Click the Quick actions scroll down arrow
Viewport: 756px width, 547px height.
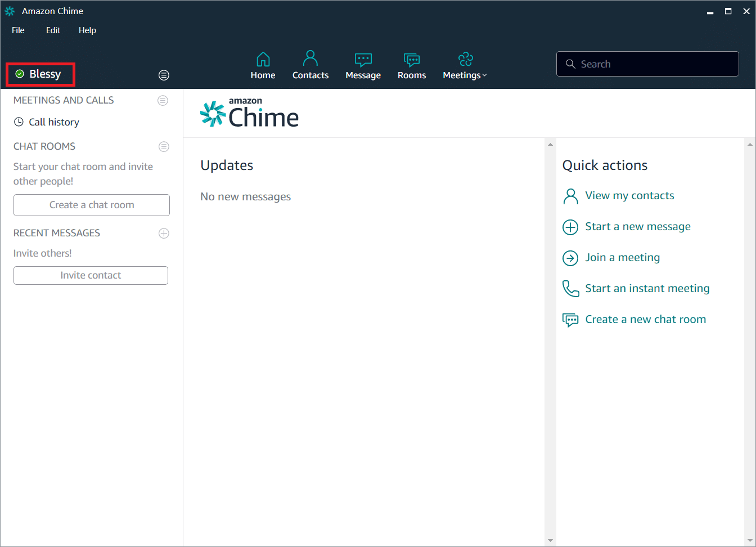[750, 541]
